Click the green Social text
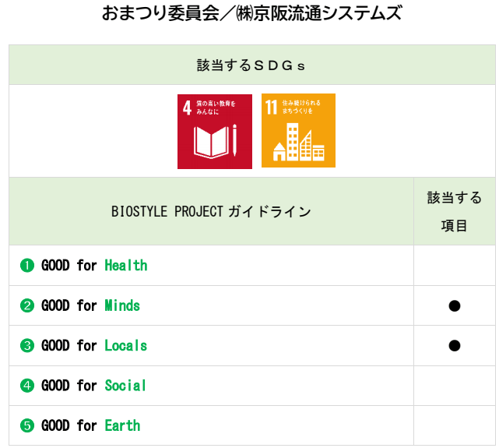Viewport: 499px width, 448px height. 126,386
